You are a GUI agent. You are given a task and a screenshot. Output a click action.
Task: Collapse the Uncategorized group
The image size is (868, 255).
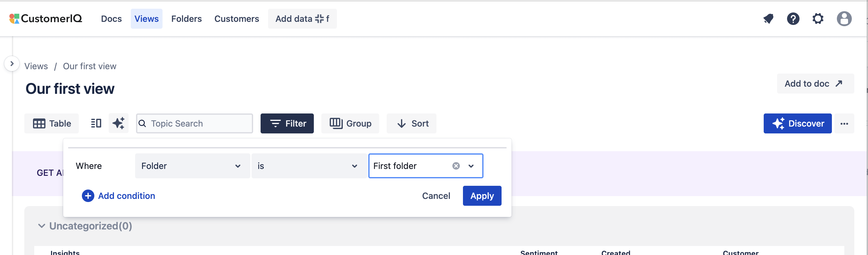[41, 226]
